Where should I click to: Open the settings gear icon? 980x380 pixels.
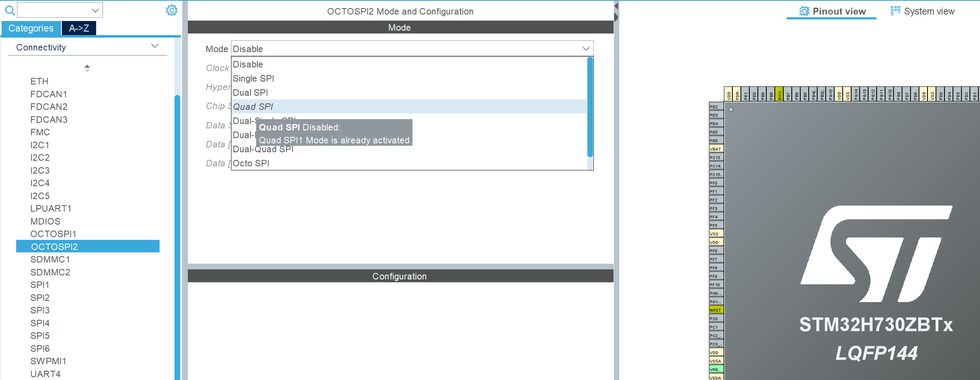coord(171,10)
